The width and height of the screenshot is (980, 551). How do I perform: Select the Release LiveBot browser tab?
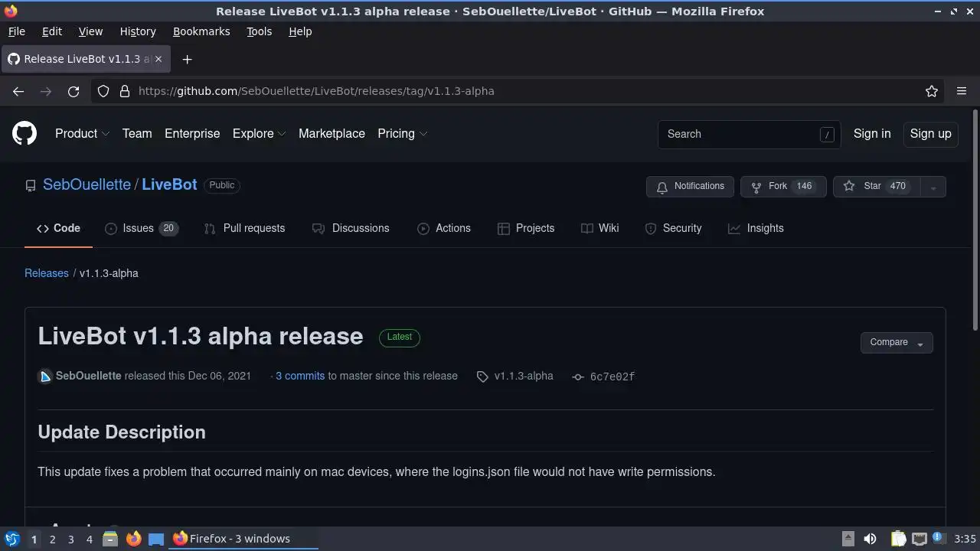tap(84, 59)
